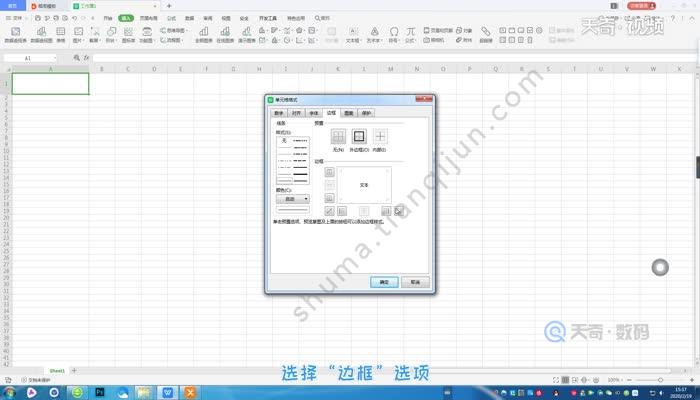Click the border preview box showing 文本

(364, 185)
